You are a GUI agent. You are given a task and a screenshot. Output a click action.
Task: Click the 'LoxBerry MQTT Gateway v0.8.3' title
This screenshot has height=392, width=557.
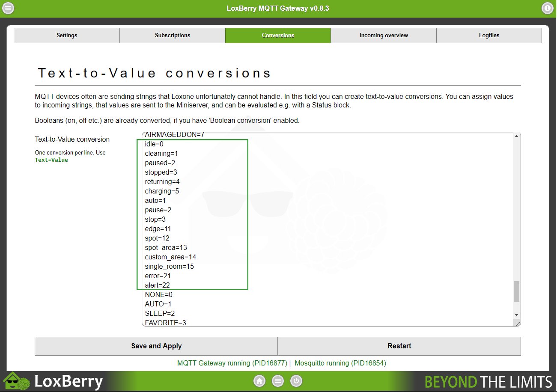coord(278,9)
